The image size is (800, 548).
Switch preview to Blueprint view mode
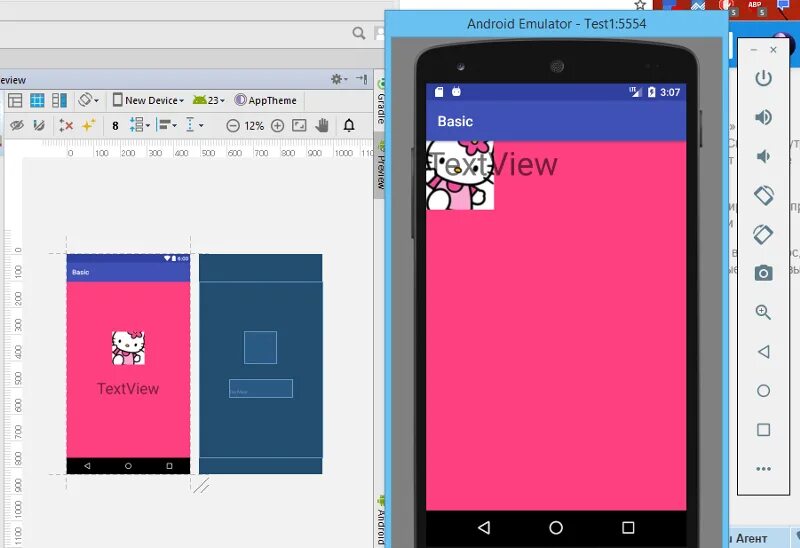click(37, 100)
